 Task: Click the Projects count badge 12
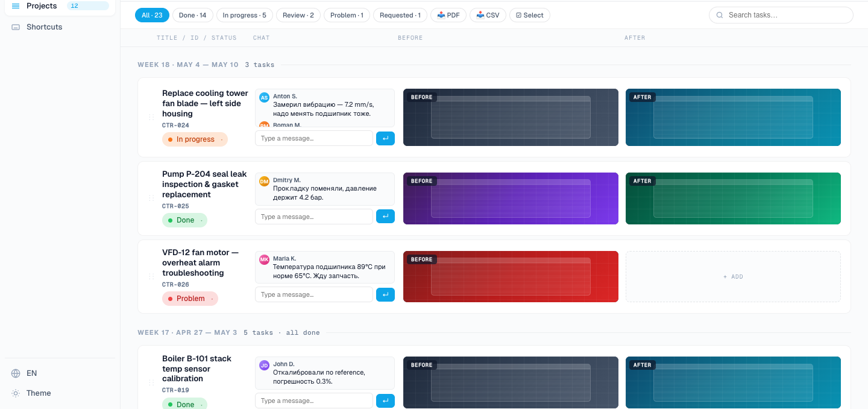(x=87, y=6)
